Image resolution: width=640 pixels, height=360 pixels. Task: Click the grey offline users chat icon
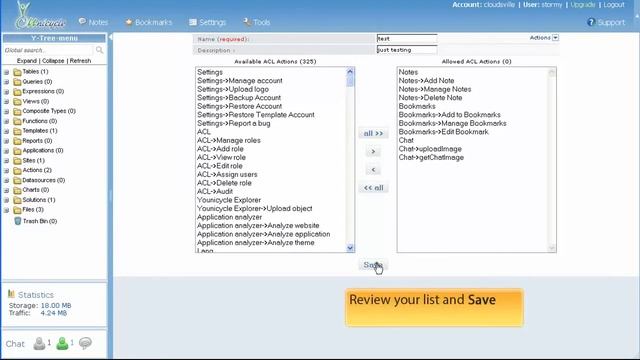coord(40,343)
